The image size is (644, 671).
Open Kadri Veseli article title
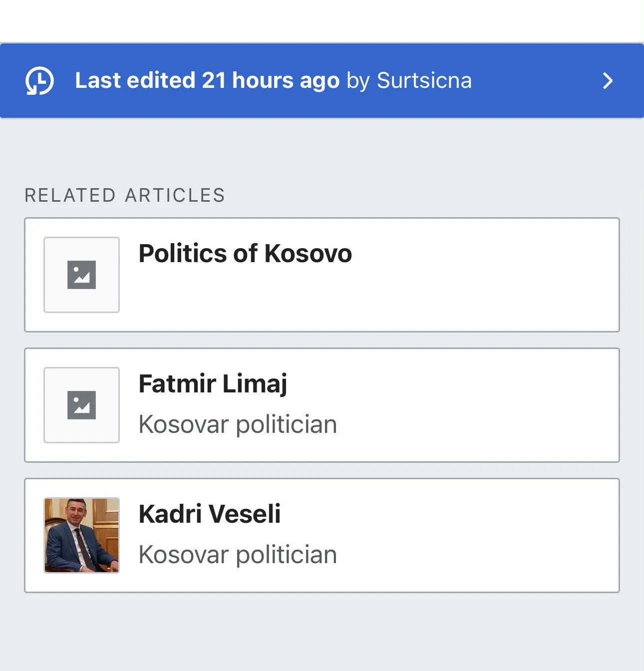[210, 514]
